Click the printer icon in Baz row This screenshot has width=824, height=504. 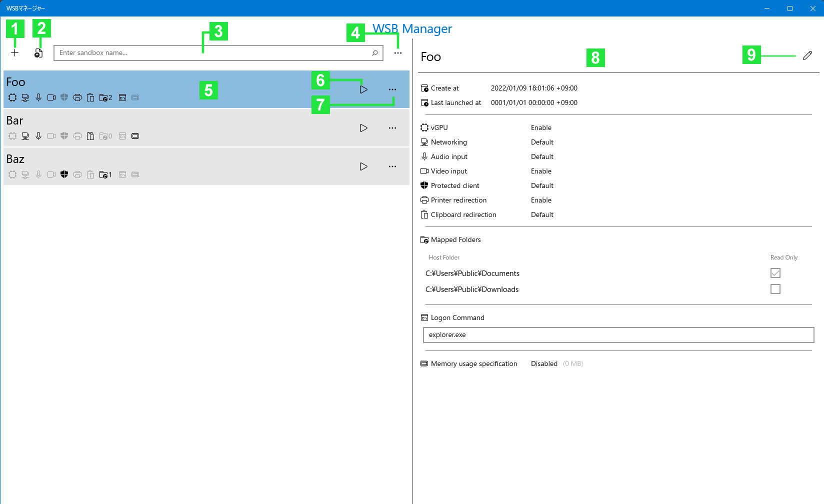[x=77, y=174]
